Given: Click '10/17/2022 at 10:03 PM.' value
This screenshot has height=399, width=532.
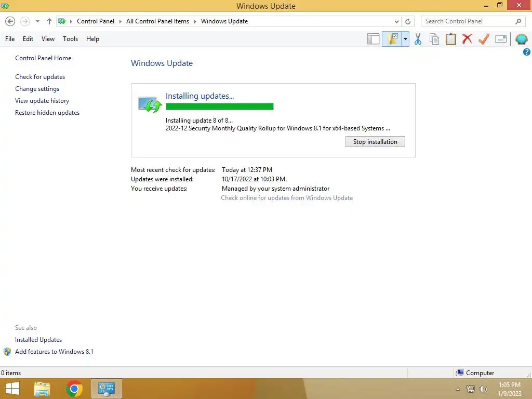Looking at the screenshot, I should pyautogui.click(x=254, y=179).
